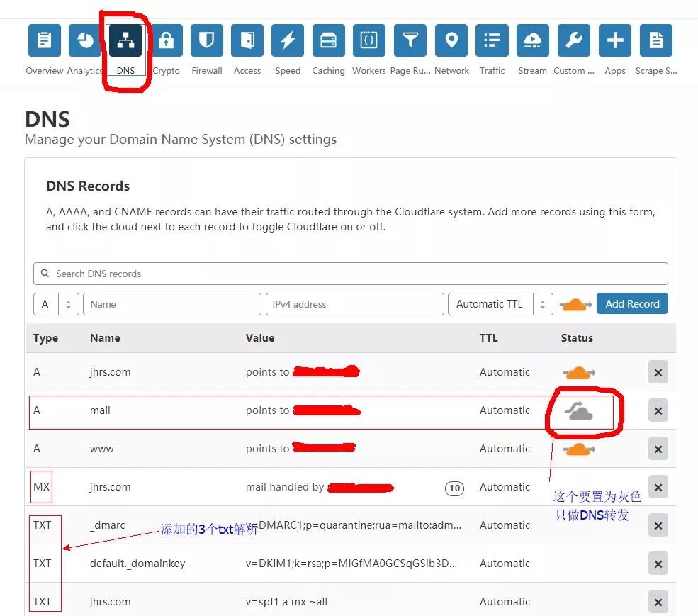Open the Firewall shield icon
The image size is (698, 616).
tap(207, 40)
